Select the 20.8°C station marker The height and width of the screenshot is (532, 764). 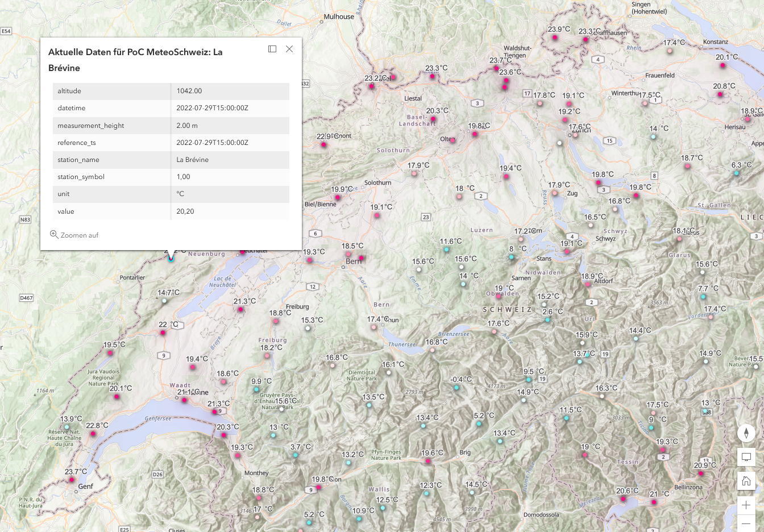tap(720, 94)
